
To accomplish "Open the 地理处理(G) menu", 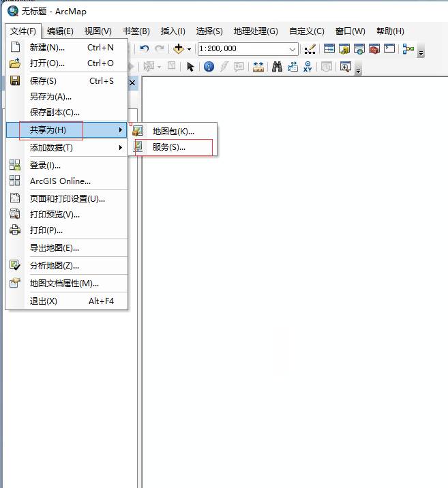I will tap(256, 31).
